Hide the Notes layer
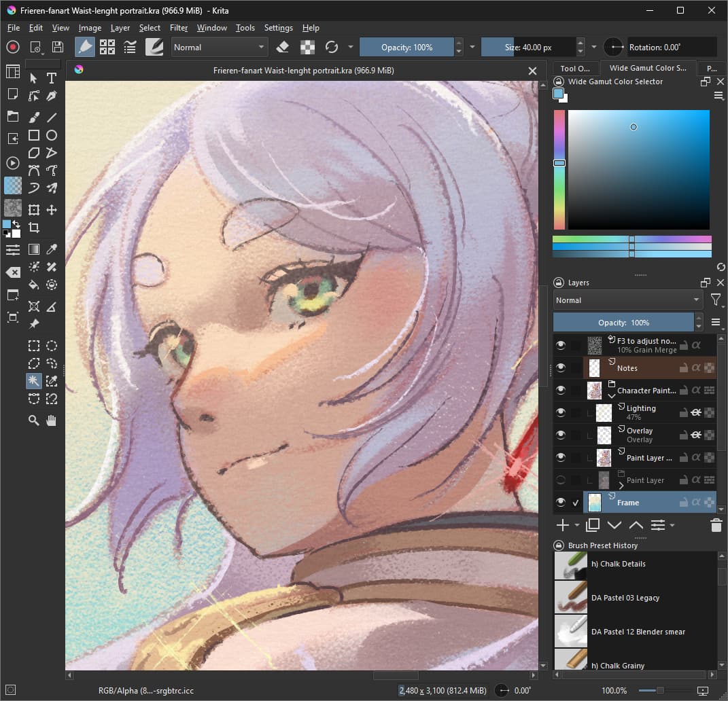 561,367
